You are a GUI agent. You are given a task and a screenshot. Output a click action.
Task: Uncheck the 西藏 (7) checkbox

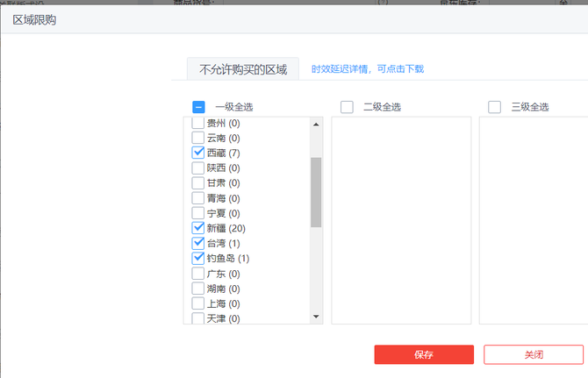click(198, 153)
